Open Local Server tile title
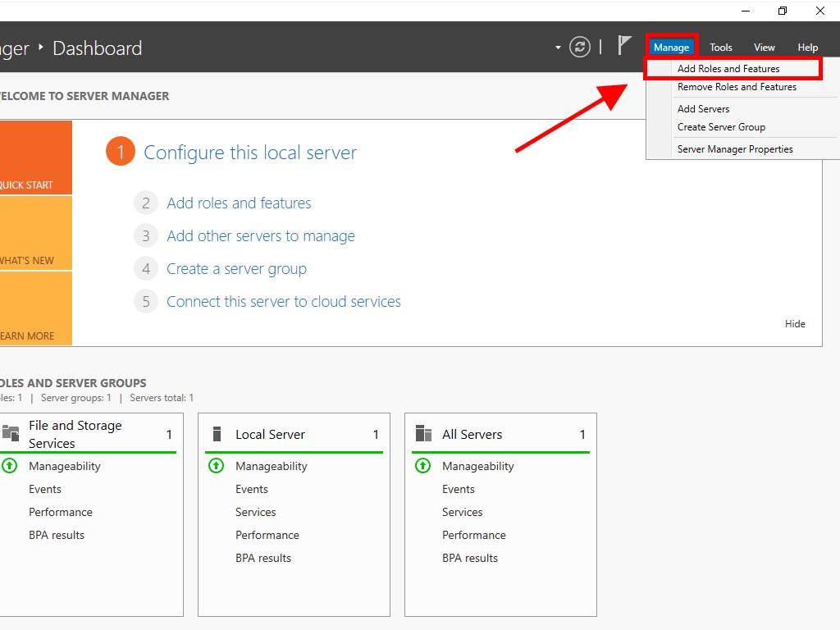The height and width of the screenshot is (630, 840). tap(270, 434)
